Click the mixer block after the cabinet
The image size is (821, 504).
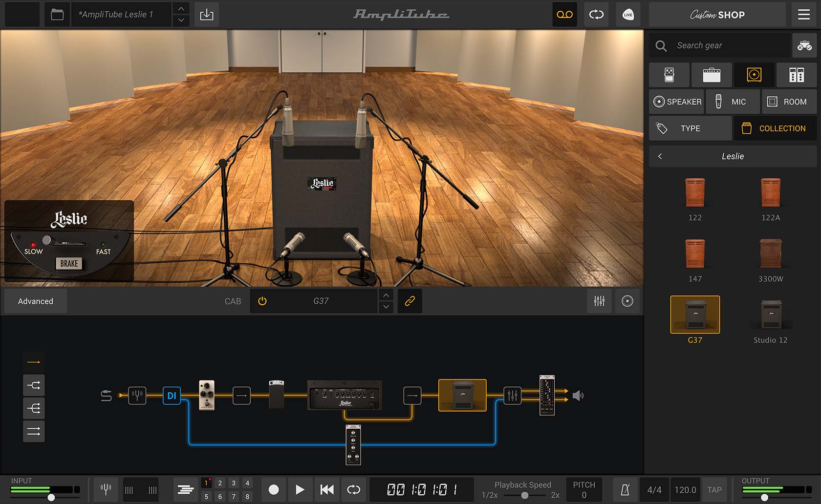click(512, 395)
